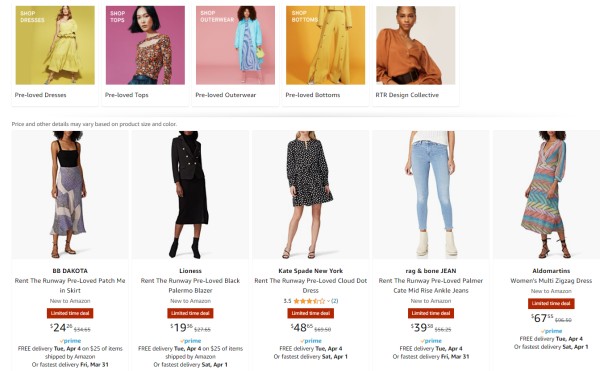This screenshot has height=371, width=600.
Task: Open the Patch Me in Skirt title link
Action: click(70, 285)
